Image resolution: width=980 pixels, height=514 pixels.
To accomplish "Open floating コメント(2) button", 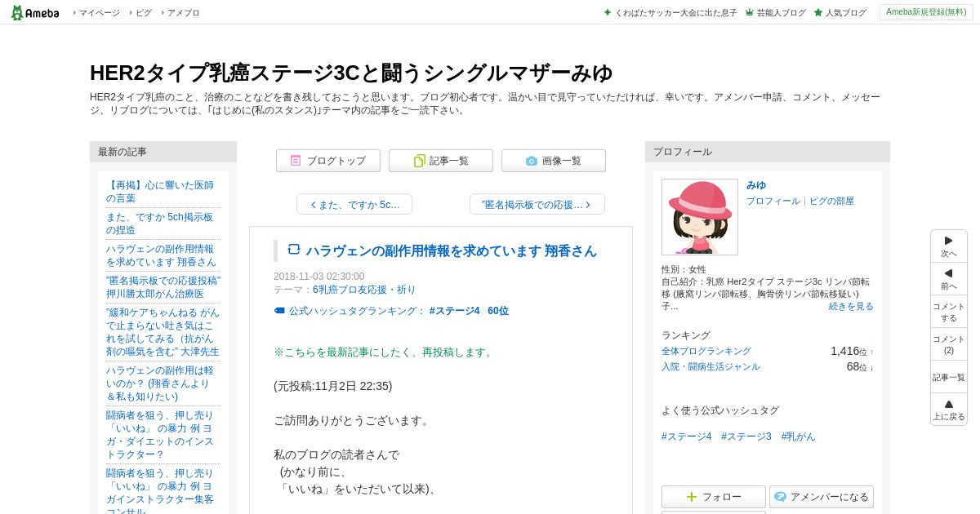I will [949, 344].
